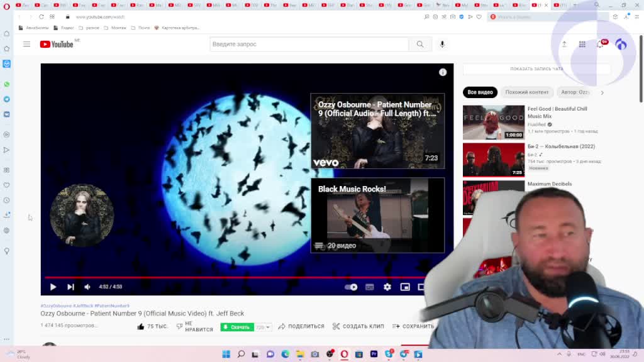Viewport: 644px width, 362px height.
Task: Select the Автор: Ozzy chip
Action: (x=575, y=92)
